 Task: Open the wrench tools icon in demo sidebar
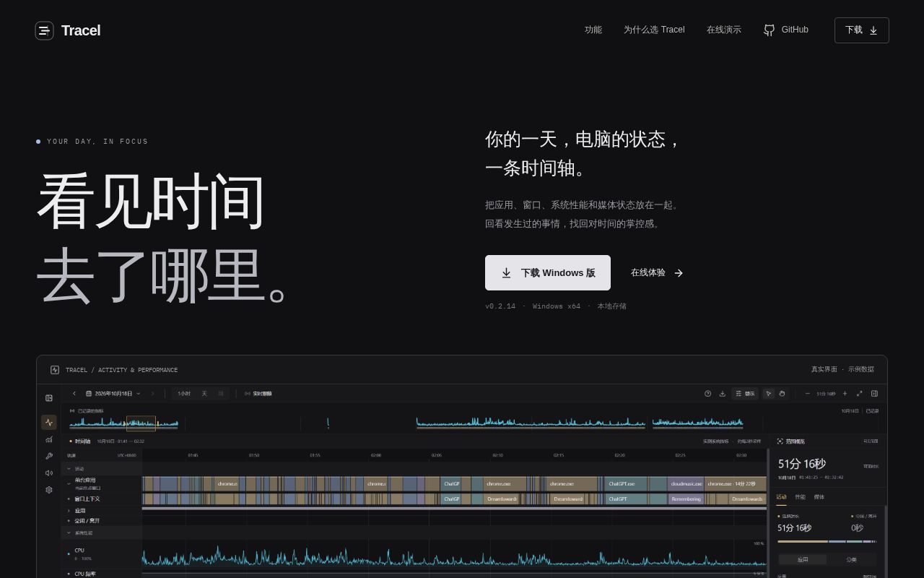coord(49,456)
